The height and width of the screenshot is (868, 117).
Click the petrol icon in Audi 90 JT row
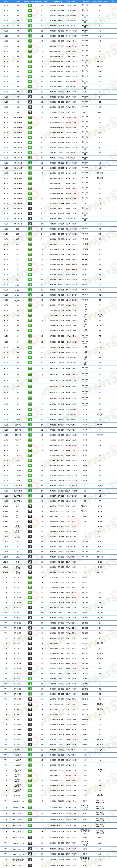pyautogui.click(x=30, y=363)
